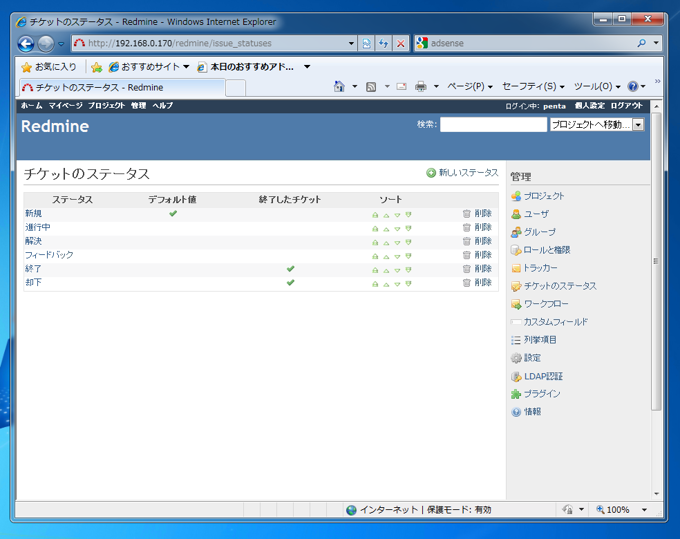This screenshot has height=539, width=680.
Task: Open フィードバック status link
Action: pyautogui.click(x=49, y=255)
